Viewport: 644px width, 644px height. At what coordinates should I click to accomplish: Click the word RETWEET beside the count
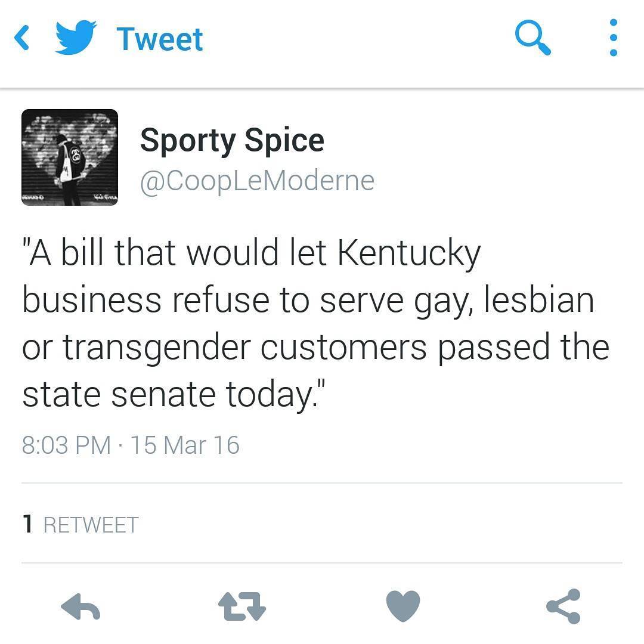[x=91, y=525]
